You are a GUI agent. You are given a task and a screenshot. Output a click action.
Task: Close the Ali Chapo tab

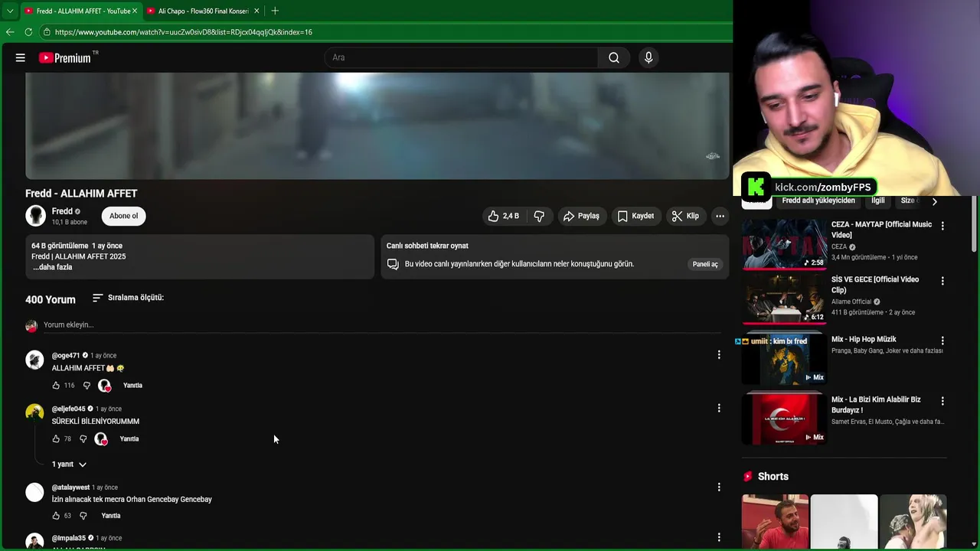point(256,11)
